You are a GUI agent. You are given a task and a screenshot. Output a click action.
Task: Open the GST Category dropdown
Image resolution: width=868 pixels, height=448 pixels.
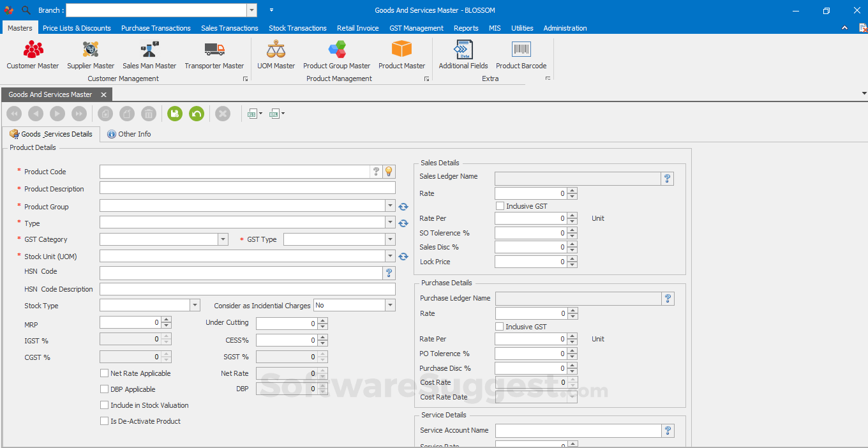coord(223,239)
